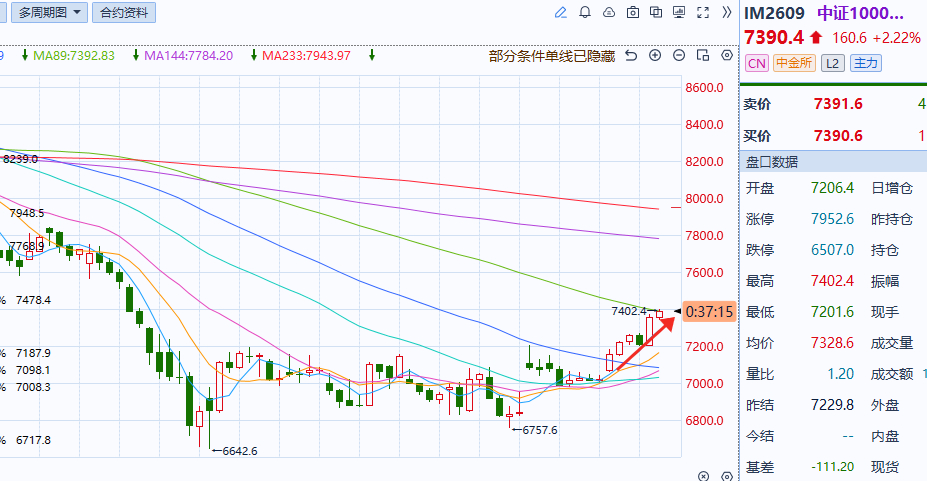Click the 8000.0 price axis label
The width and height of the screenshot is (927, 481).
[704, 199]
